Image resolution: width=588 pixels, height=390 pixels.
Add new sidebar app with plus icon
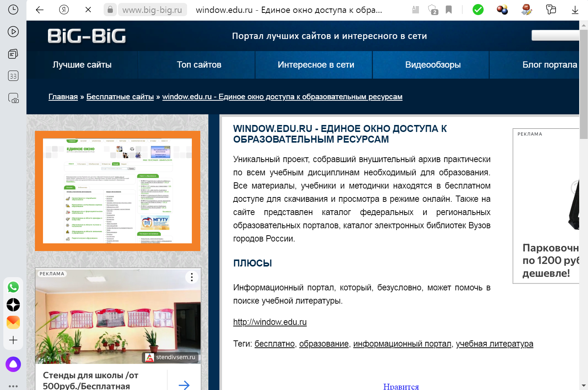[x=13, y=340]
